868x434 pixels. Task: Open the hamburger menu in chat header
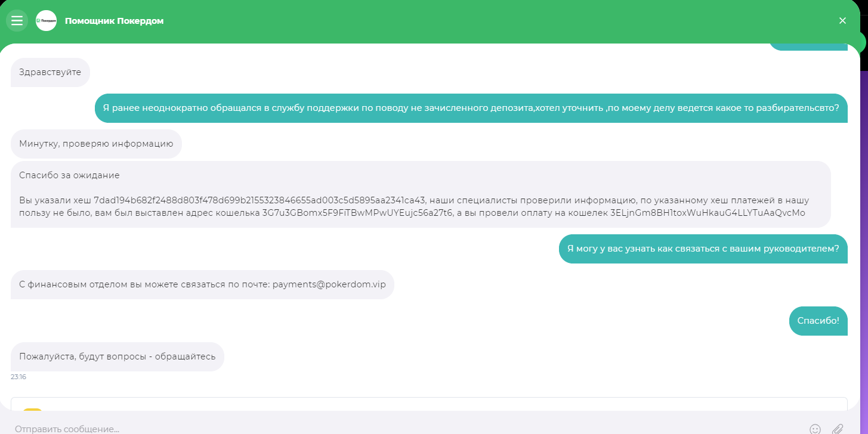tap(17, 21)
